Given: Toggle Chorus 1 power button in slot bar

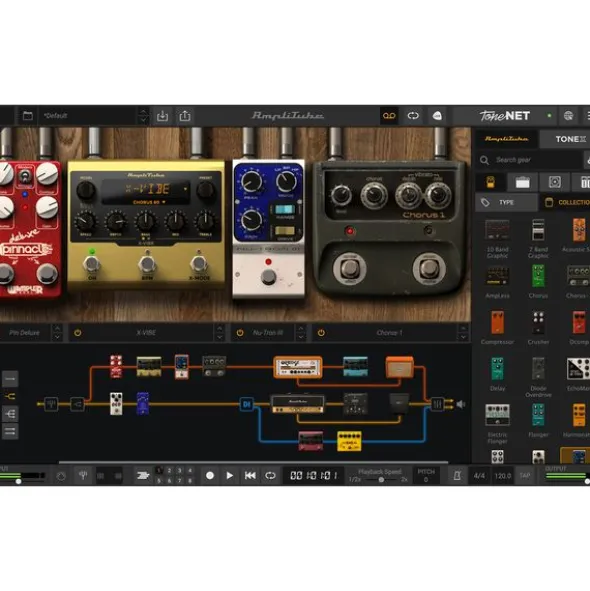Looking at the screenshot, I should click(x=321, y=333).
